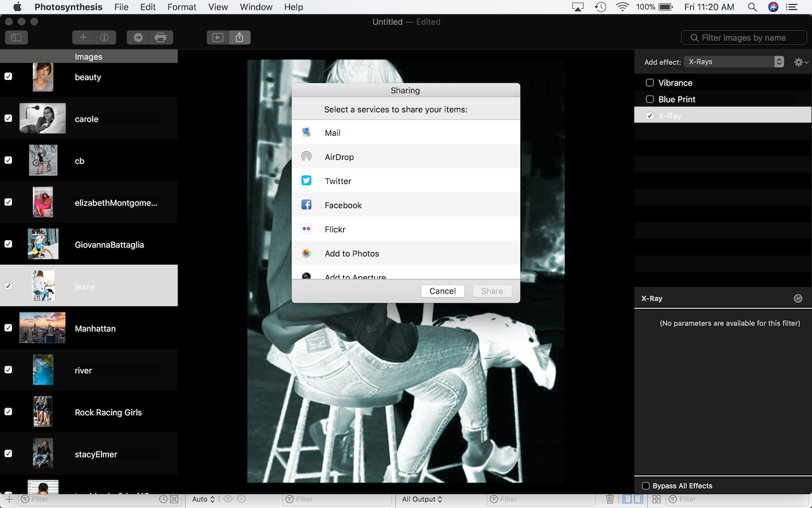Viewport: 812px width, 508px height.
Task: Expand the effects gear options menu
Action: pyautogui.click(x=801, y=62)
